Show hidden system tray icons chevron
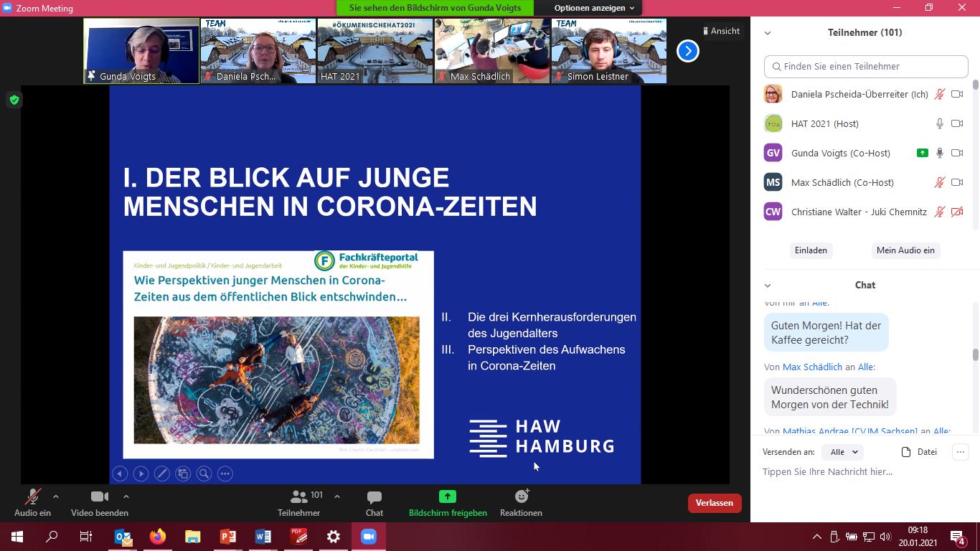 817,537
